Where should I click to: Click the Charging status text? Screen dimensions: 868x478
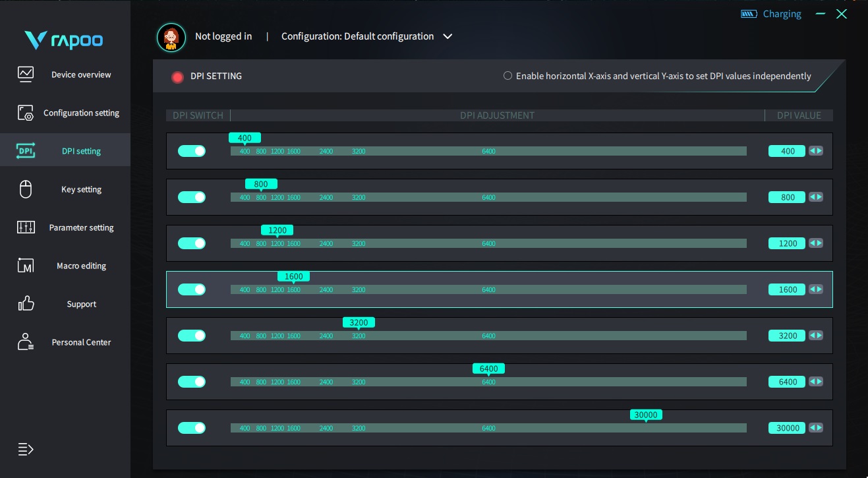[x=782, y=14]
